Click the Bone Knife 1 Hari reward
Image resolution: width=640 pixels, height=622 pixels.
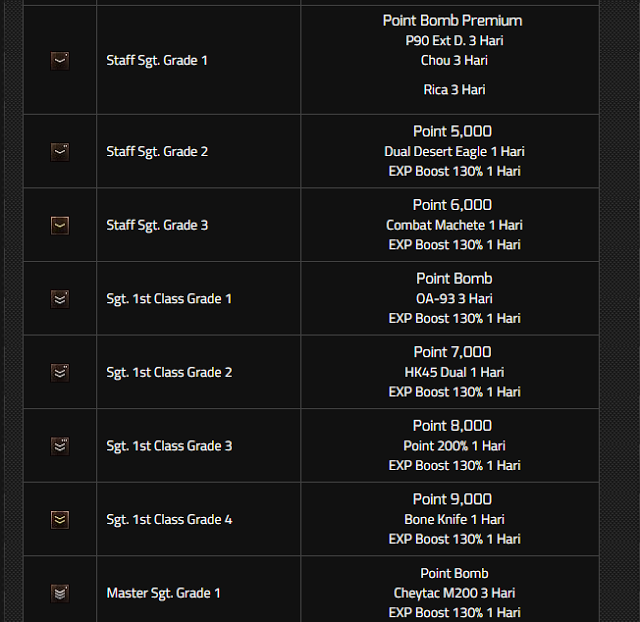pyautogui.click(x=454, y=519)
